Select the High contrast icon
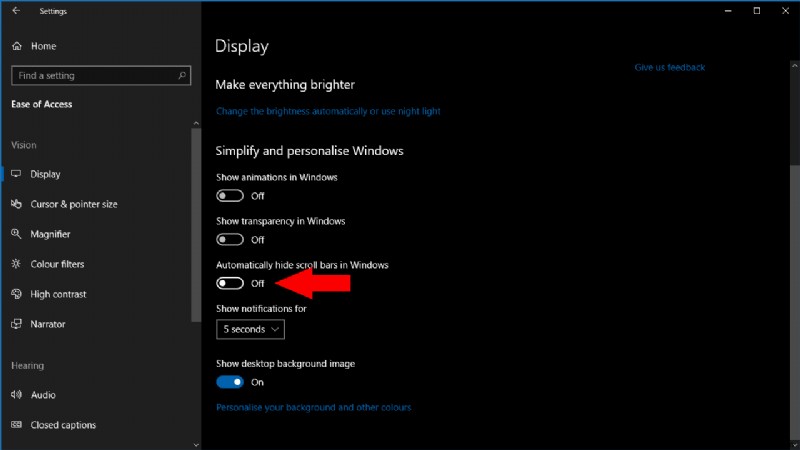 [16, 294]
